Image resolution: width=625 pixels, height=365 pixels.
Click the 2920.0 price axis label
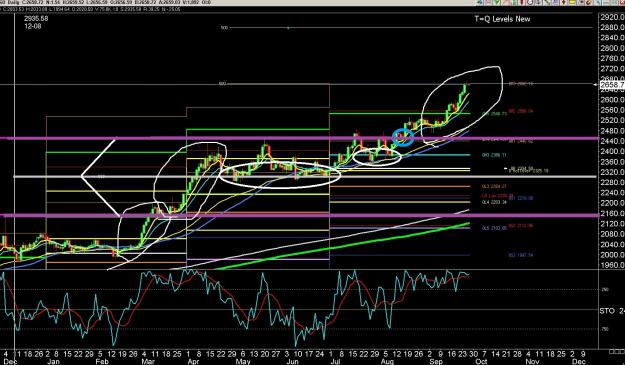click(x=612, y=17)
